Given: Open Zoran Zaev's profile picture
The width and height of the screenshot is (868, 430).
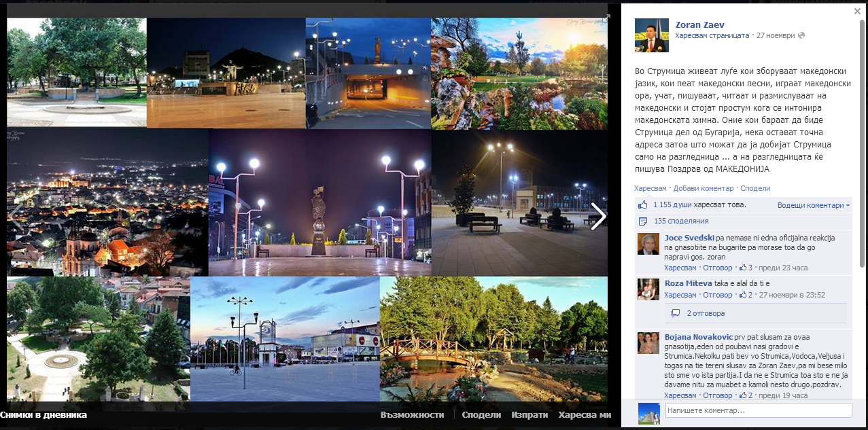Looking at the screenshot, I should 651,35.
